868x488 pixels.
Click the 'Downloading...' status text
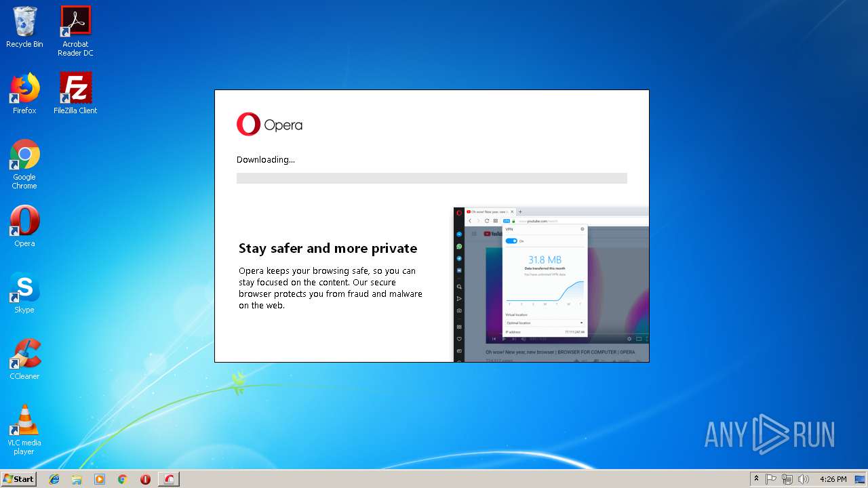click(x=266, y=160)
